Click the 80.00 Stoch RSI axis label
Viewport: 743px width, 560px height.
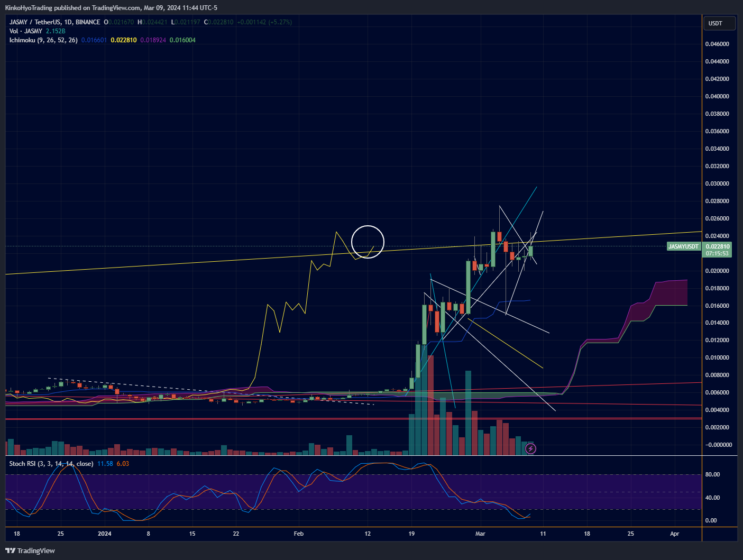[712, 475]
